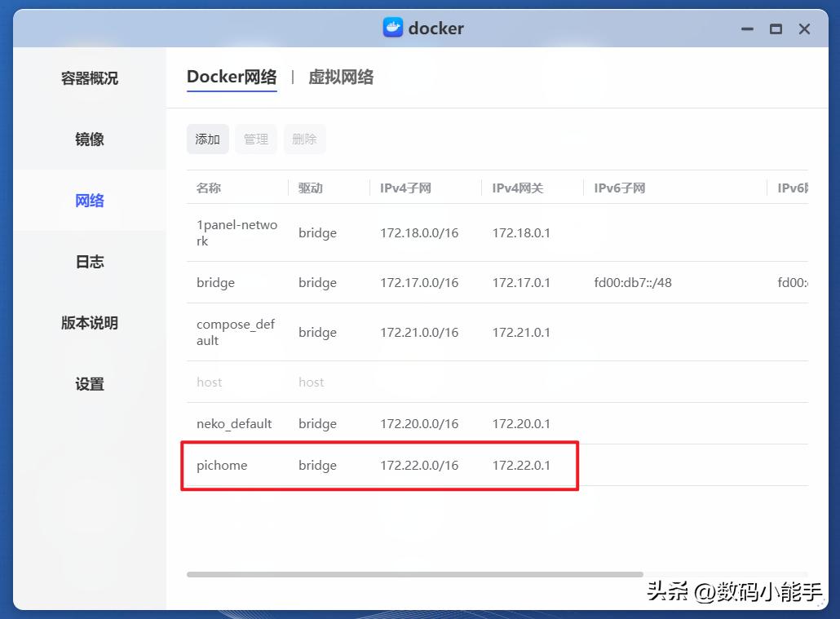Click the neko_default row's bridge driver
Screen dimensions: 840x619
(318, 424)
